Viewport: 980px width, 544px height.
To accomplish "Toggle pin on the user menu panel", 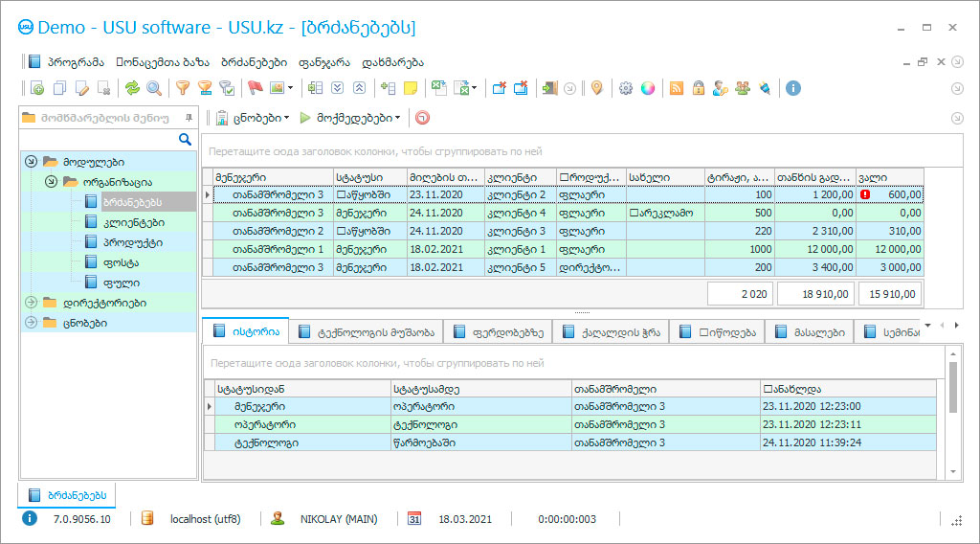I will [x=189, y=118].
